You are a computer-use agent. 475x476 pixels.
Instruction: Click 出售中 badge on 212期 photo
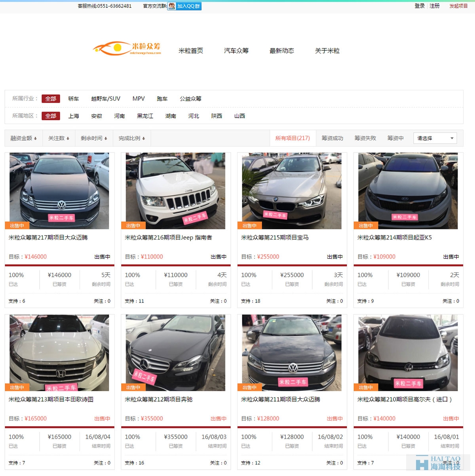point(133,387)
